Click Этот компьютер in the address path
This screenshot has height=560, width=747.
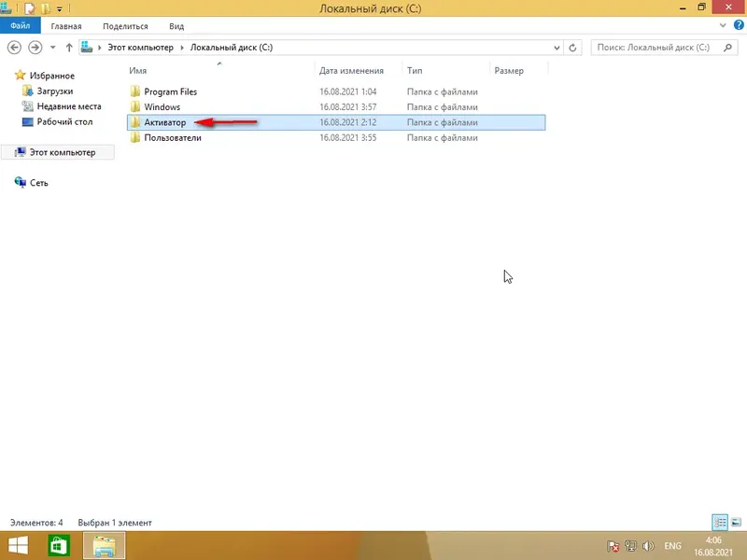[x=141, y=48]
